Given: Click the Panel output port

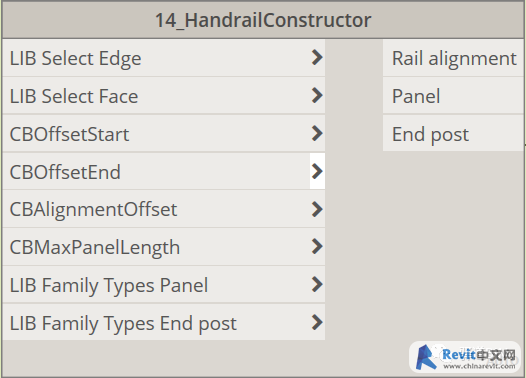Looking at the screenshot, I should (x=453, y=96).
